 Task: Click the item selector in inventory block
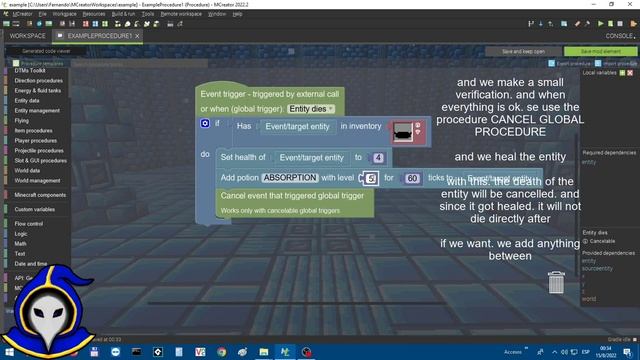click(403, 132)
